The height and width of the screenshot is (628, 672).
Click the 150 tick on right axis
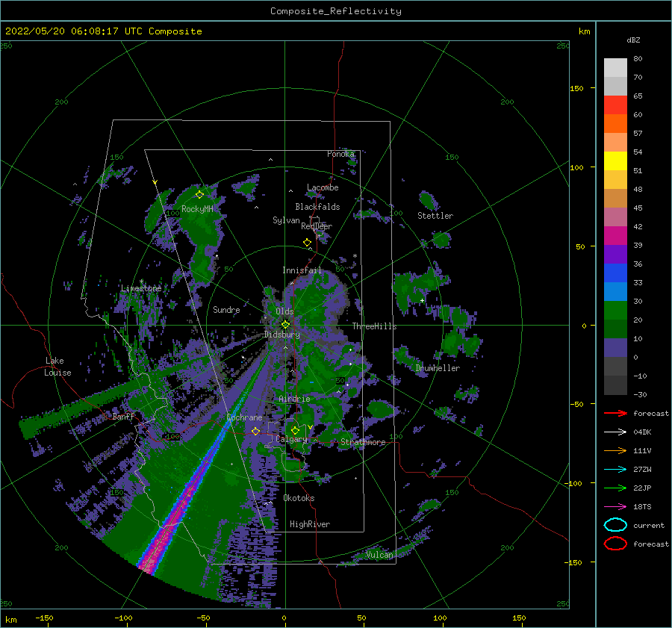click(576, 88)
